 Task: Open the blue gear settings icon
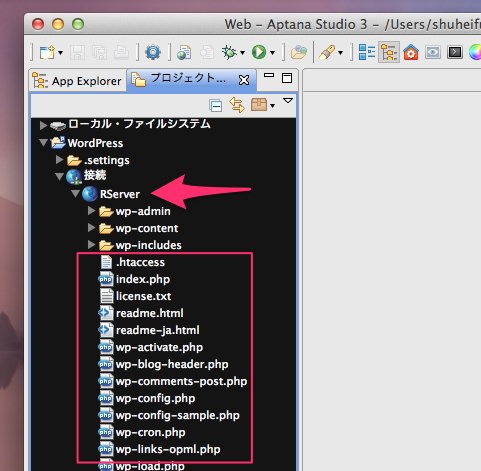coord(153,52)
